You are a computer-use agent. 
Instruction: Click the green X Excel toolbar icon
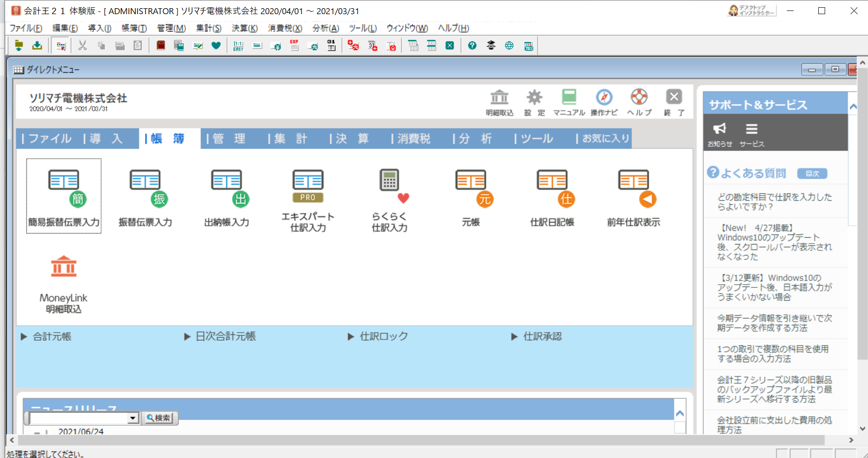pos(450,46)
